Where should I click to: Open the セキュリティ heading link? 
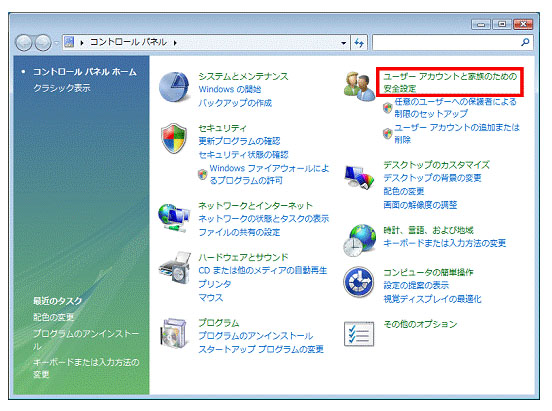(222, 128)
